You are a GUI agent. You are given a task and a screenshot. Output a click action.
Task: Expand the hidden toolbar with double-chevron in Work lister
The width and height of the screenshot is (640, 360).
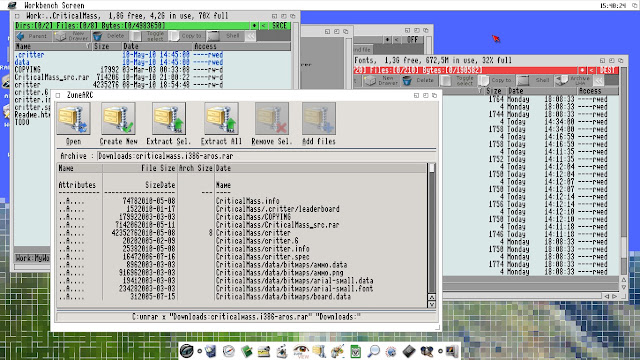tap(251, 36)
